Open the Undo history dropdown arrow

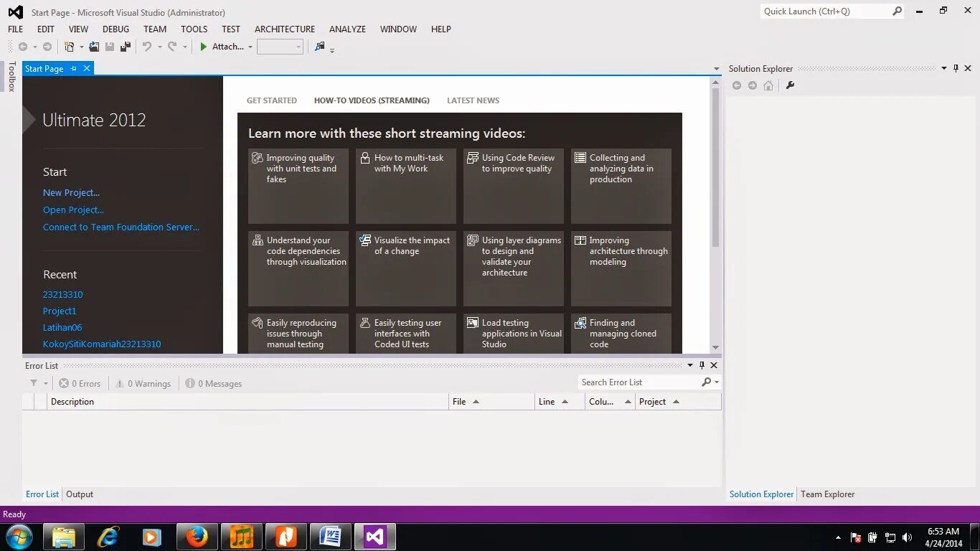[x=159, y=47]
